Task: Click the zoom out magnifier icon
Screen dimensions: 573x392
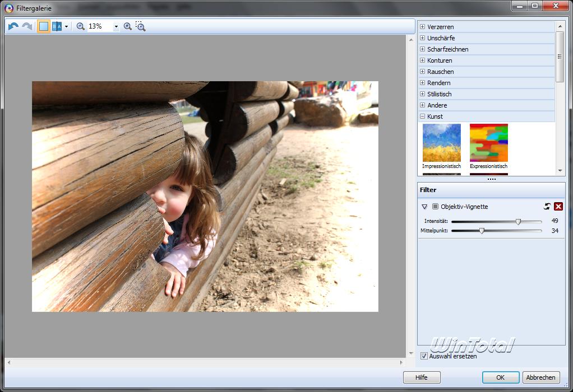Action: (81, 26)
